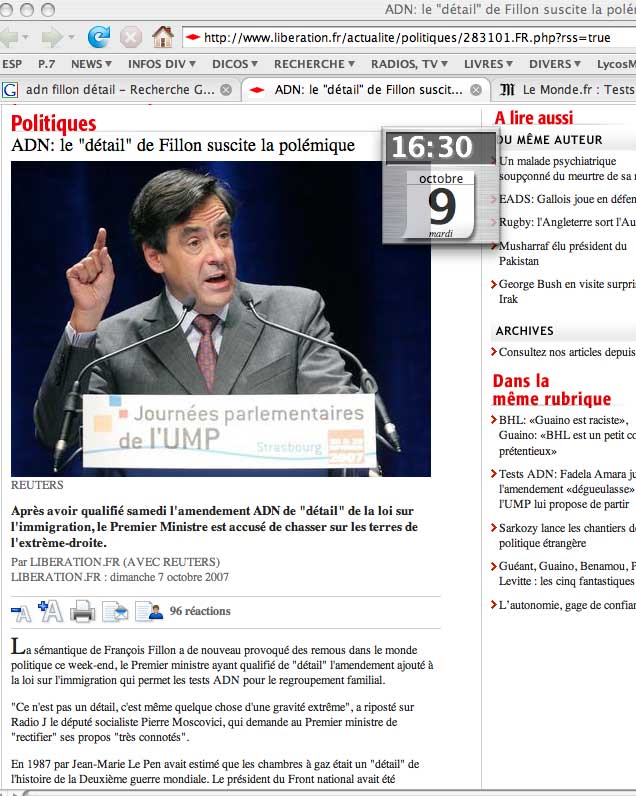Open 'Musharraf élu président du Pakistan' link
Image resolution: width=636 pixels, height=796 pixels.
pyautogui.click(x=562, y=253)
